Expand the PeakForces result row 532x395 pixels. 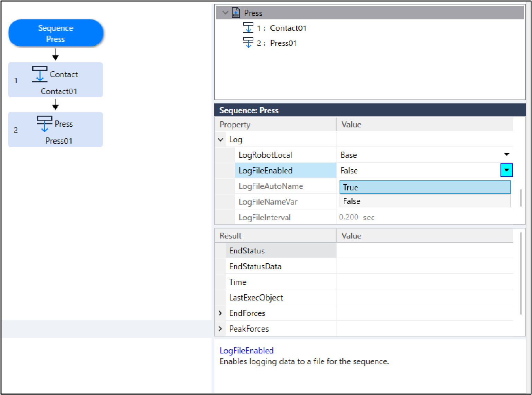(x=220, y=329)
